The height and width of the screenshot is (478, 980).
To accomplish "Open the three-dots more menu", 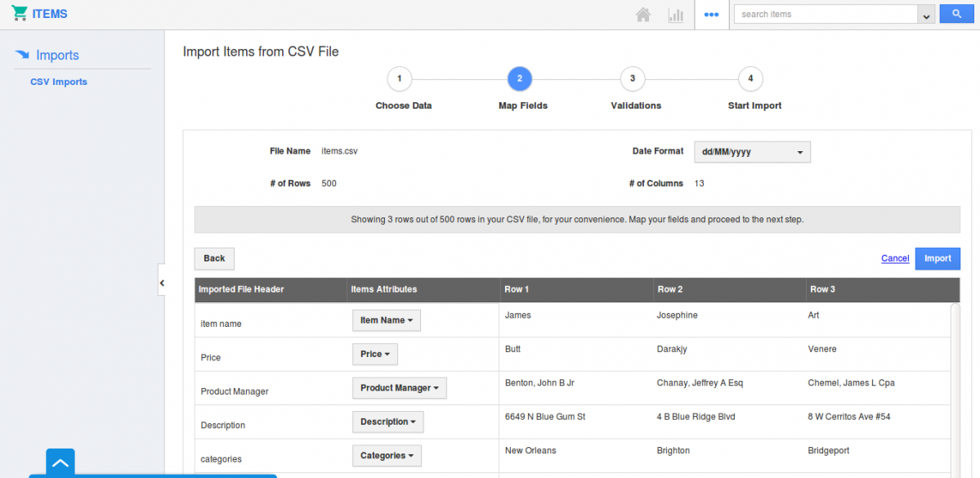I will tap(711, 15).
